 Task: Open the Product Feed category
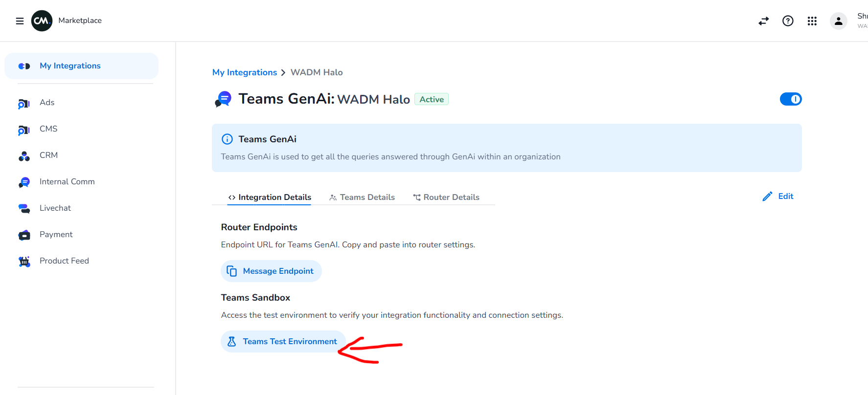pos(64,261)
